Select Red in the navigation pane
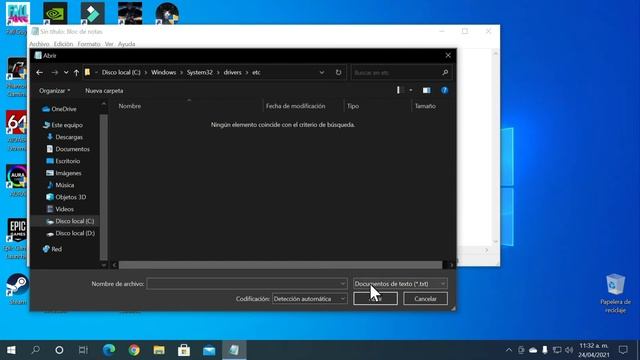 click(x=52, y=249)
